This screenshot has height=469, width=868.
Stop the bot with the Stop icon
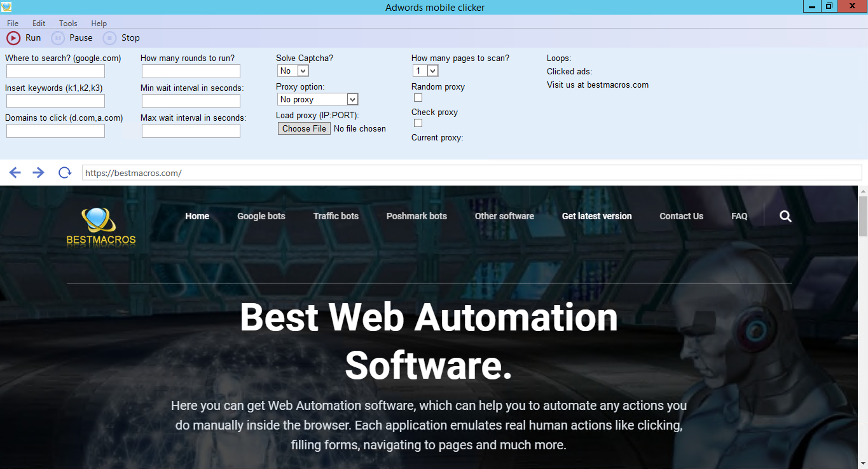[110, 38]
